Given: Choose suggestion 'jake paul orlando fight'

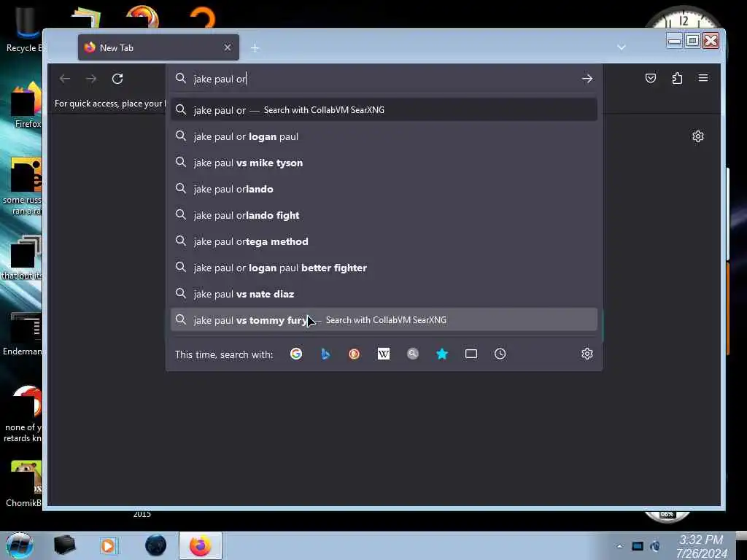Looking at the screenshot, I should click(x=384, y=215).
